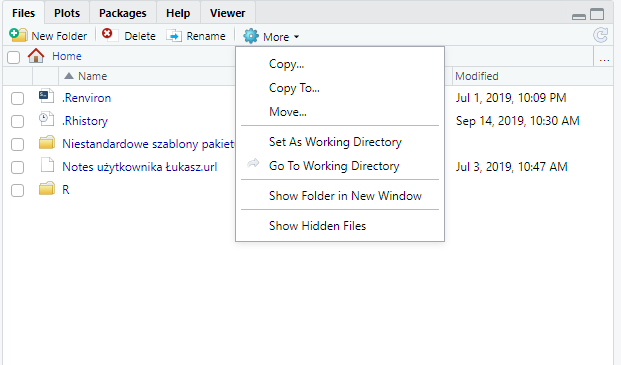
Task: Refresh file listing with the circular arrow icon
Action: click(600, 35)
